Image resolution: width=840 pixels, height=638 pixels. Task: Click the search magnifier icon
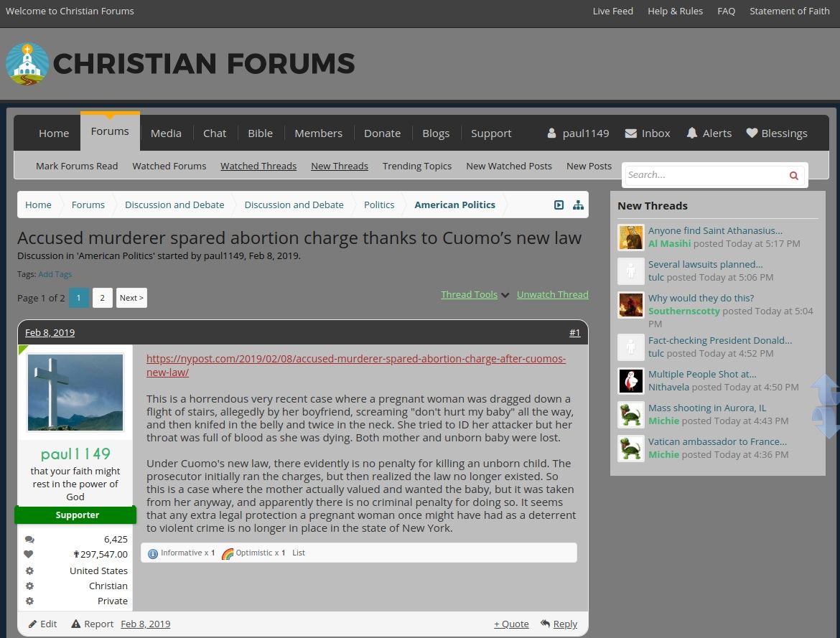793,174
